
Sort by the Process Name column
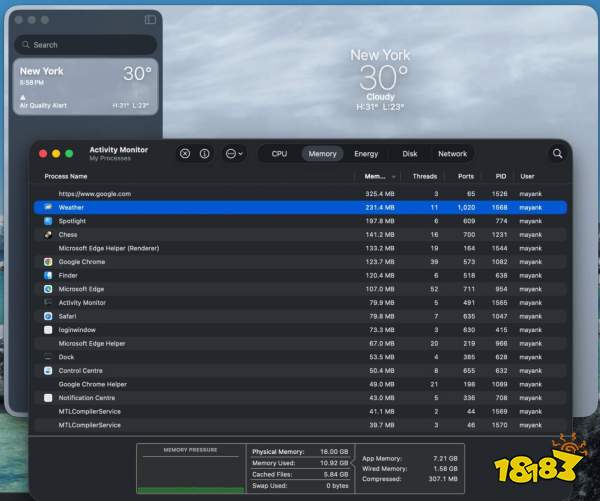pos(66,176)
